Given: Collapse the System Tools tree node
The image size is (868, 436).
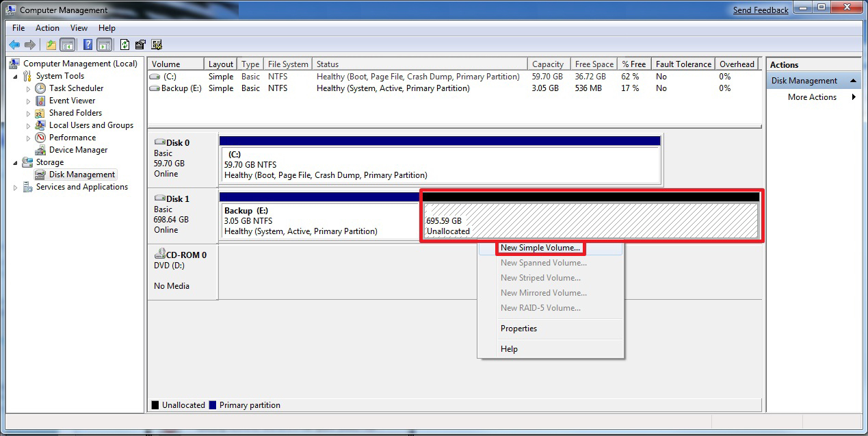Looking at the screenshot, I should [16, 77].
